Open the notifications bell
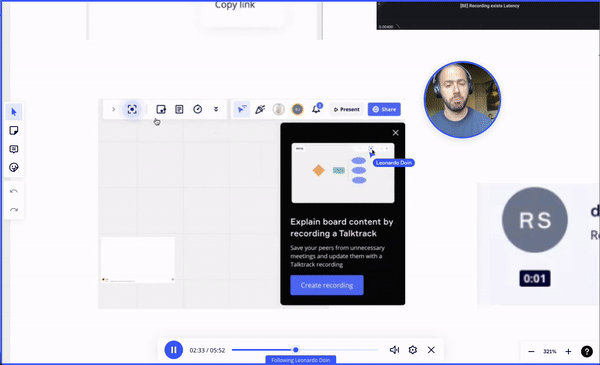Viewport: 600px width, 365px height. [316, 109]
